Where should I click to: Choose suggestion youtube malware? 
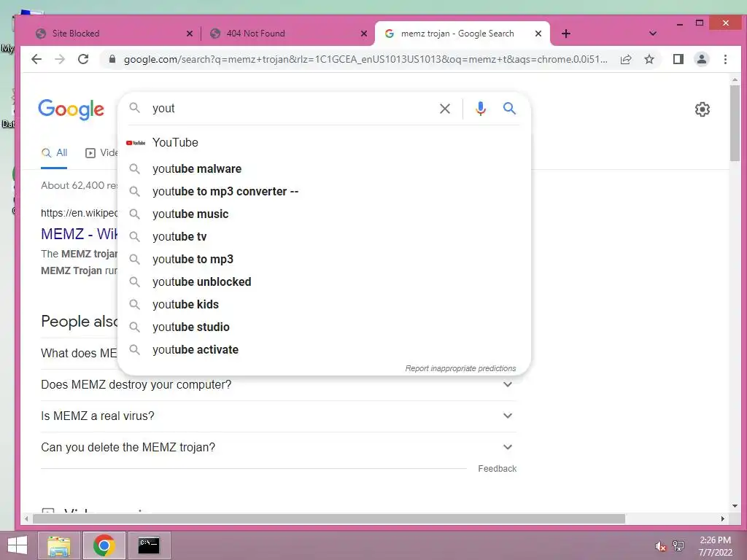(x=324, y=169)
